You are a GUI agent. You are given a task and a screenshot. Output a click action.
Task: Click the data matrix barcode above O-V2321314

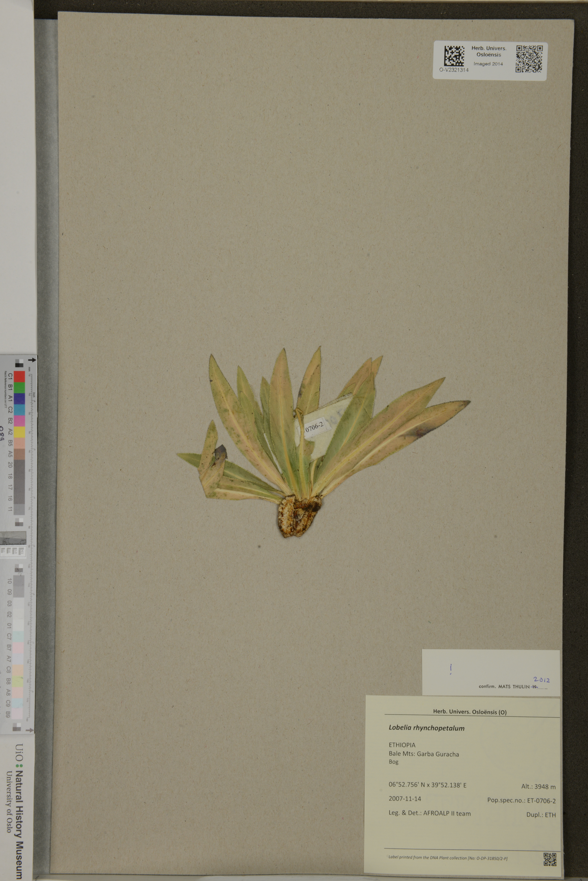pyautogui.click(x=454, y=56)
